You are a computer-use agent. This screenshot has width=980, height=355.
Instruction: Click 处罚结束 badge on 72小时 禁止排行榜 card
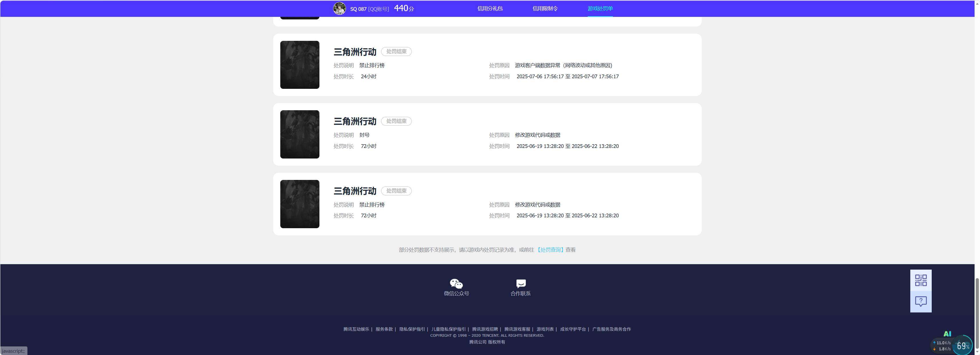point(396,191)
